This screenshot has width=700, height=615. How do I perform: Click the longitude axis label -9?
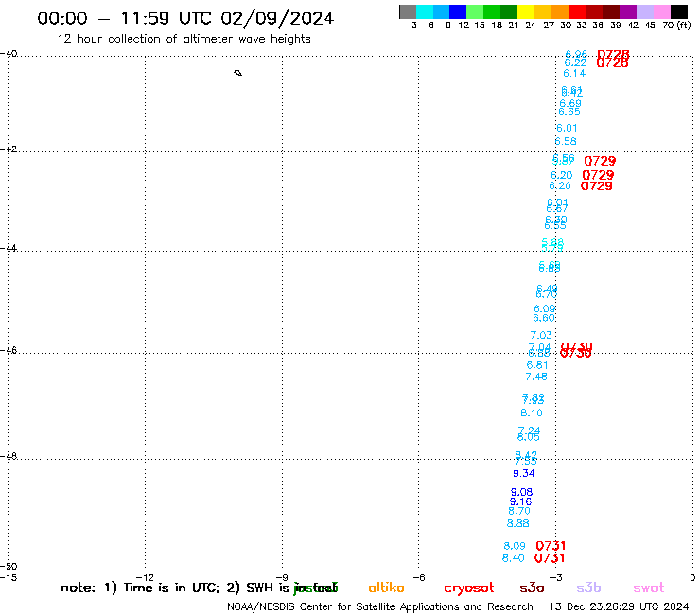tap(282, 577)
